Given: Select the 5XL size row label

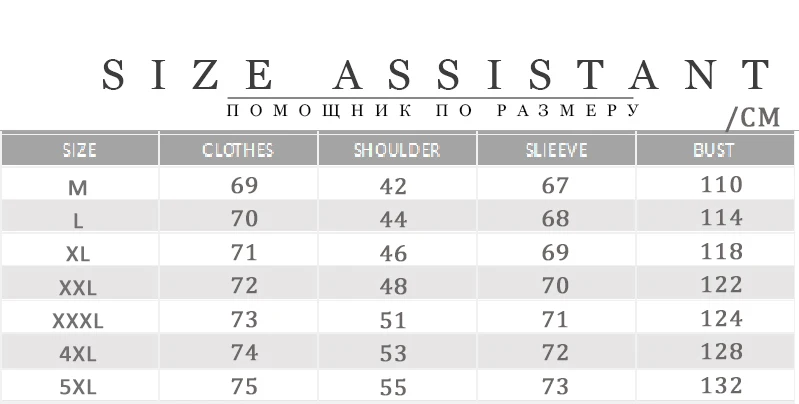Looking at the screenshot, I should click(77, 388).
